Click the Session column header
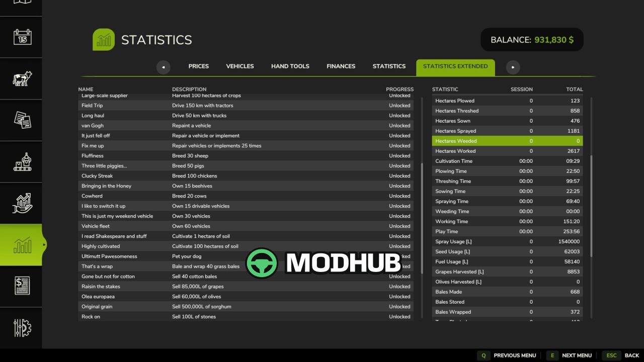Screen dimensions: 644x362 [x=521, y=89]
